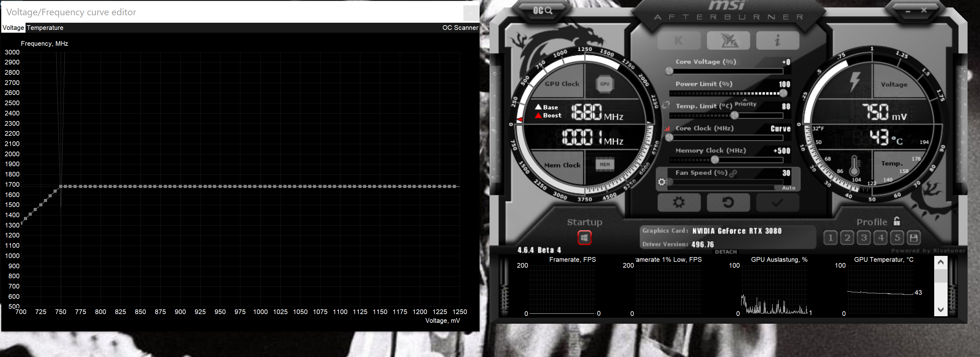This screenshot has height=357, width=980.
Task: Toggle power and temperature limit link icon
Action: pyautogui.click(x=665, y=105)
